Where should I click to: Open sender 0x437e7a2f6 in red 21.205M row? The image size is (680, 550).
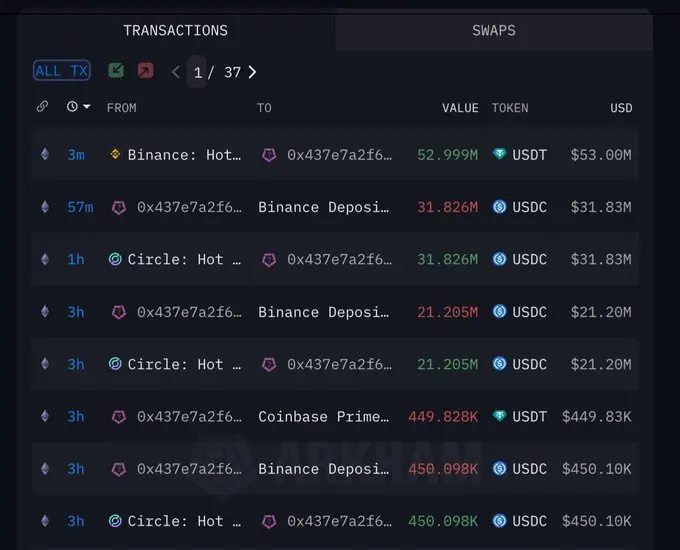pos(189,312)
